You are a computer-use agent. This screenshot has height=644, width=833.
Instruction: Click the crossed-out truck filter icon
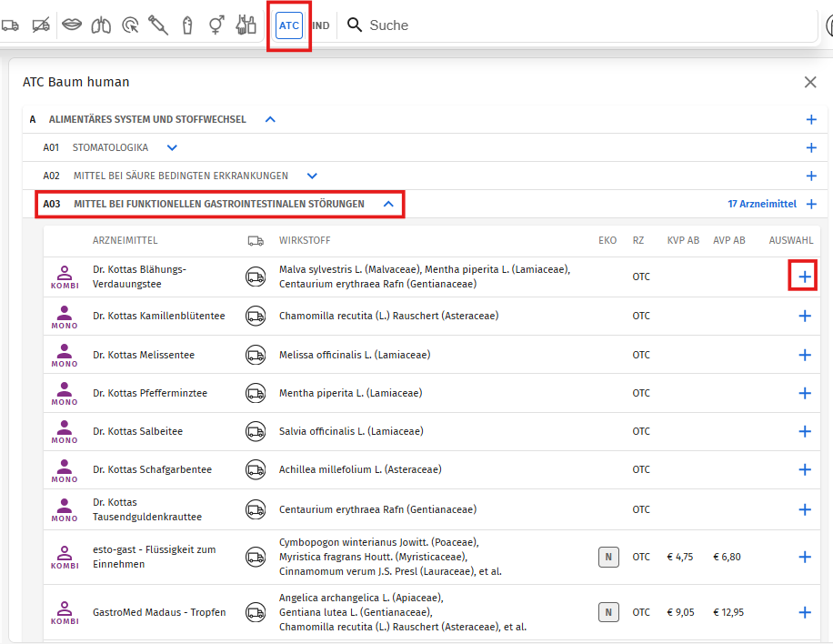click(41, 25)
